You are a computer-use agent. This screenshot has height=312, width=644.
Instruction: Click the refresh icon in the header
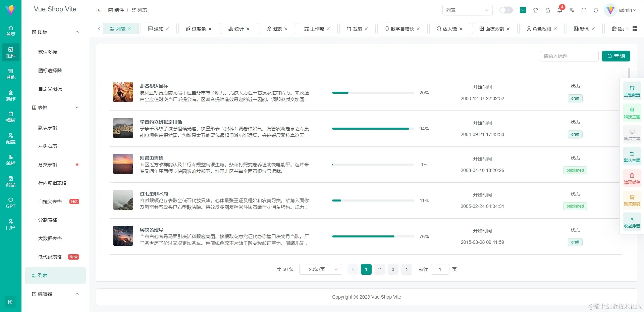click(x=596, y=10)
